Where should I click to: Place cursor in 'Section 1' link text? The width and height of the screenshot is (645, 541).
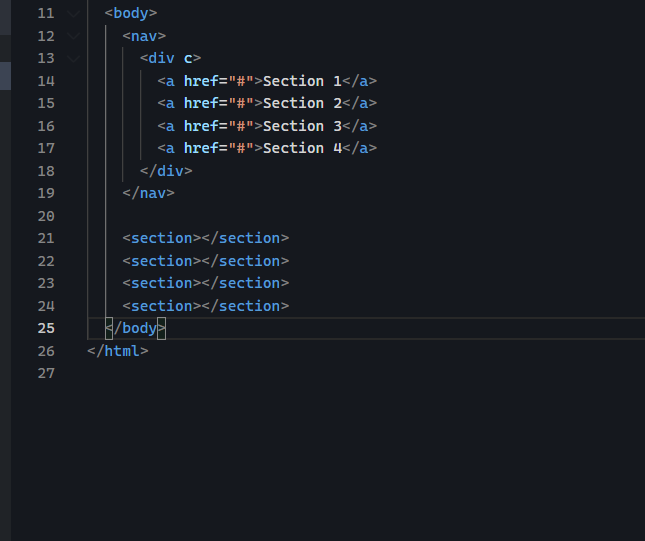(x=302, y=81)
